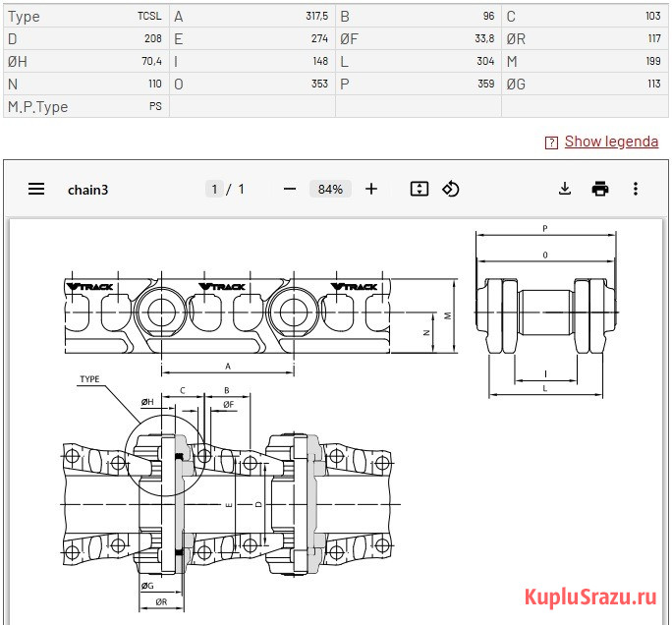Click the chain3 document title
The image size is (672, 625).
pos(87,190)
